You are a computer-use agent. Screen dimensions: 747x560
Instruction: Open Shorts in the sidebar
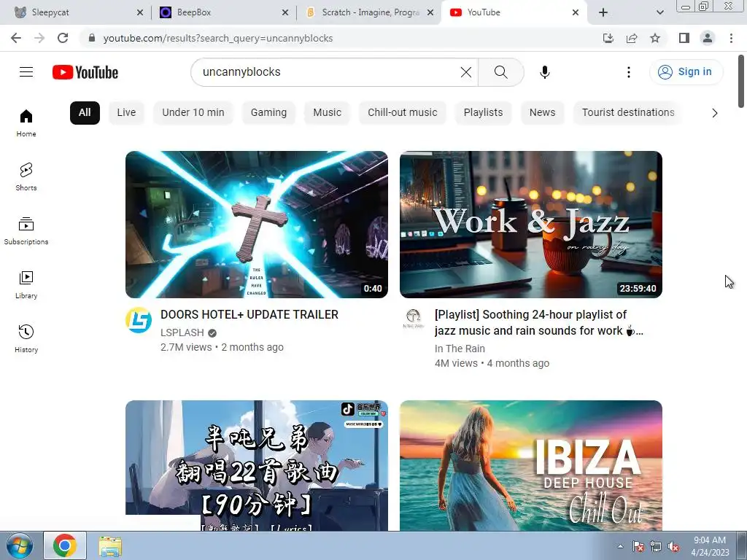[x=26, y=176]
